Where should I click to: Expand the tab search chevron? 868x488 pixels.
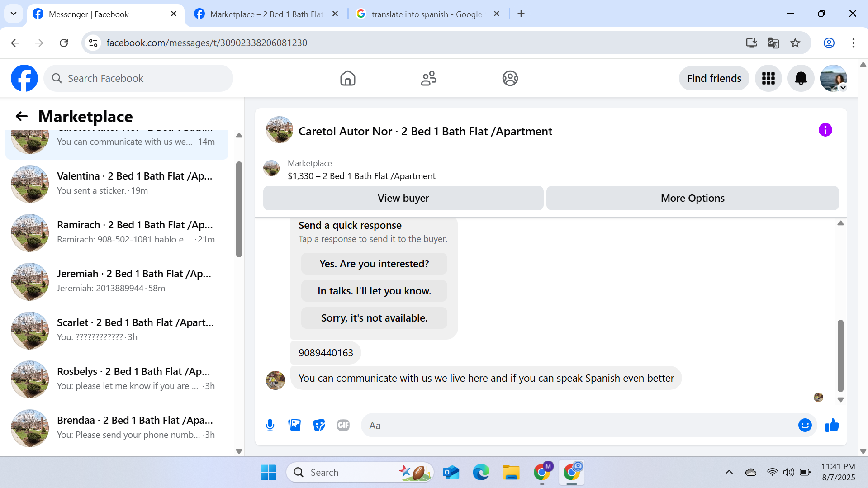click(x=14, y=14)
